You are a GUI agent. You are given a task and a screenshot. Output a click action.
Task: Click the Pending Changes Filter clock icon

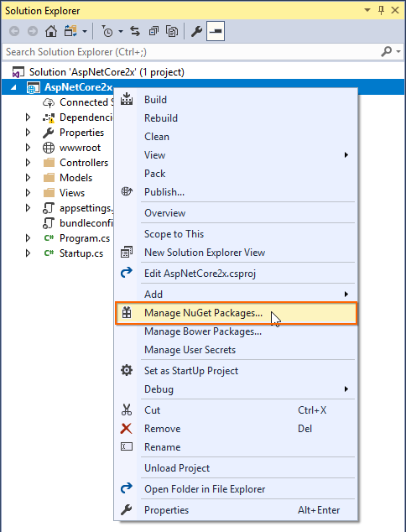(107, 32)
